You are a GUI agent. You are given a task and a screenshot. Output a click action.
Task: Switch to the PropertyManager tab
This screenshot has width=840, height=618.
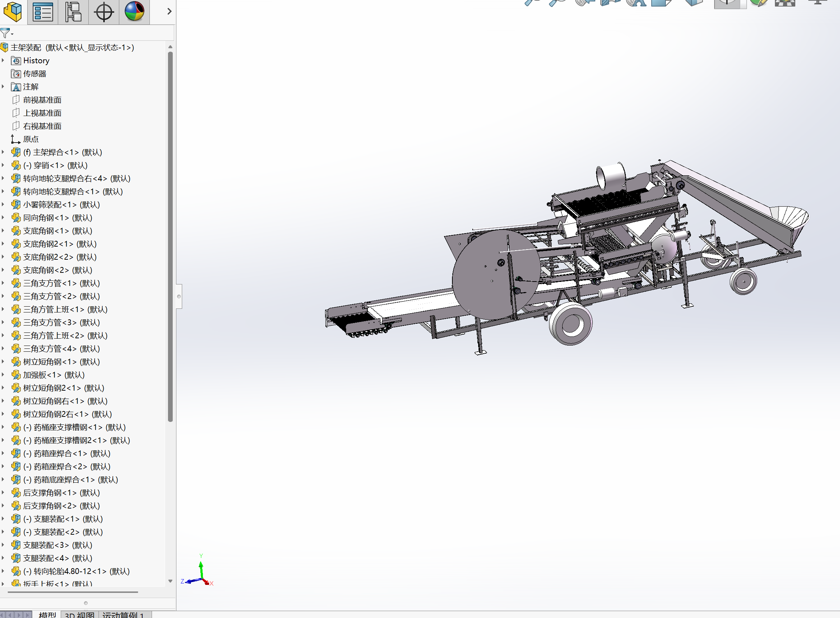(x=43, y=12)
